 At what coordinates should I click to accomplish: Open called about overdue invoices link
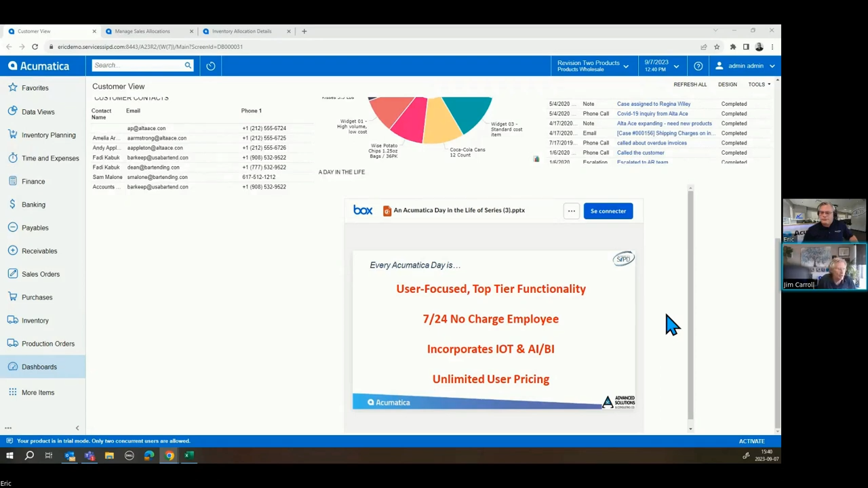[652, 143]
